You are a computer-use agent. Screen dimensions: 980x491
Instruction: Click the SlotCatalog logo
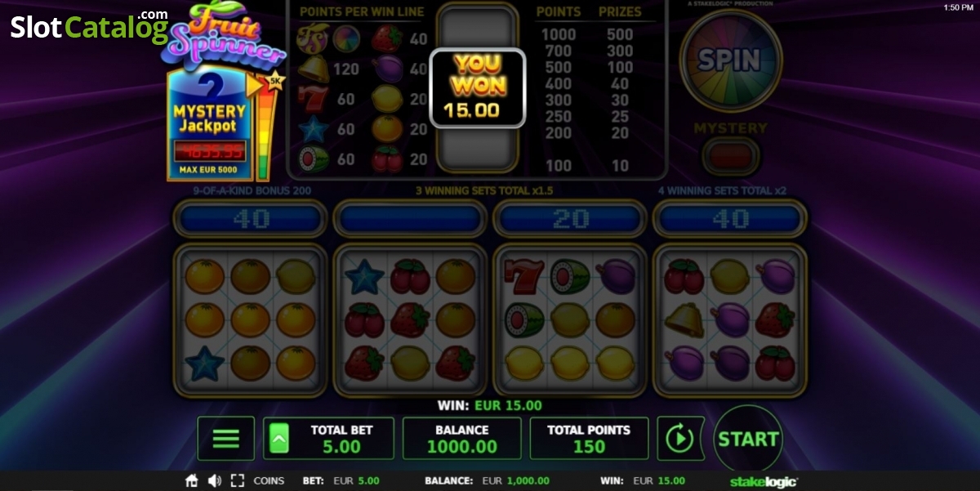point(89,27)
